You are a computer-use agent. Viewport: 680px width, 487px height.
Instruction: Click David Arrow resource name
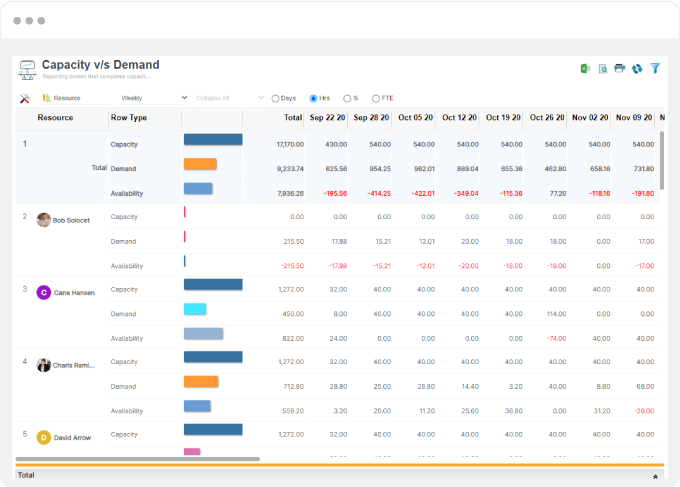(72, 438)
